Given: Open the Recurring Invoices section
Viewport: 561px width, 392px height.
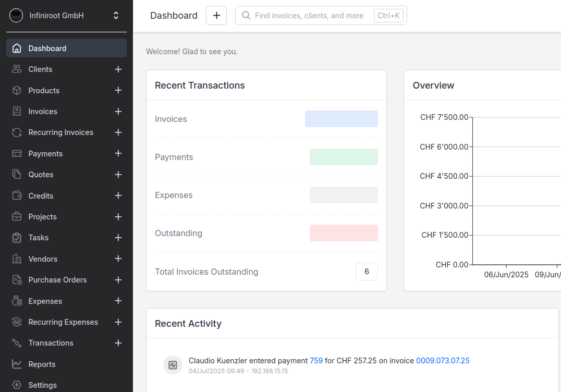Looking at the screenshot, I should coord(61,132).
